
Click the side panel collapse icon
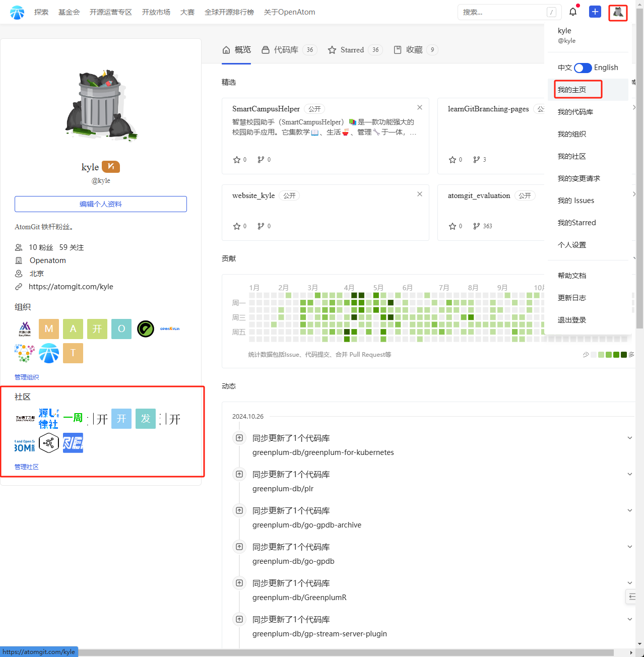(632, 597)
